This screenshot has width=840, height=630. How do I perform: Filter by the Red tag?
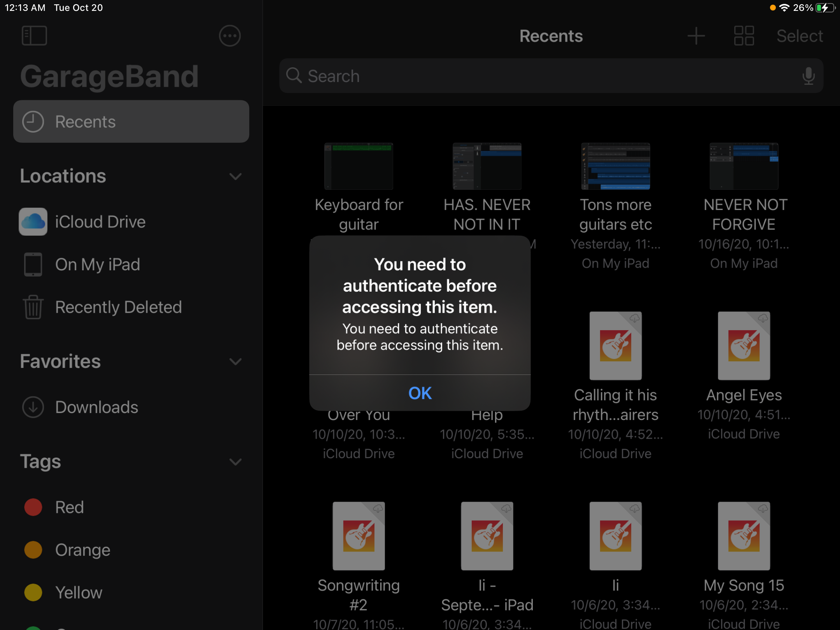click(69, 507)
